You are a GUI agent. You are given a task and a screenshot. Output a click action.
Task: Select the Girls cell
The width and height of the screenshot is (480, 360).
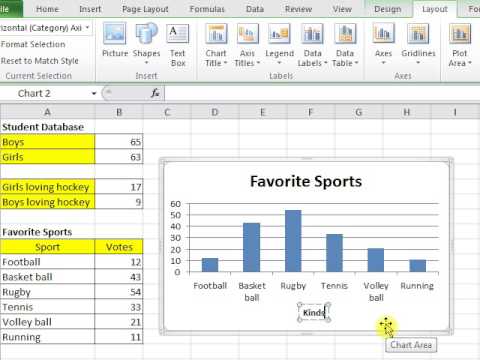tap(47, 157)
